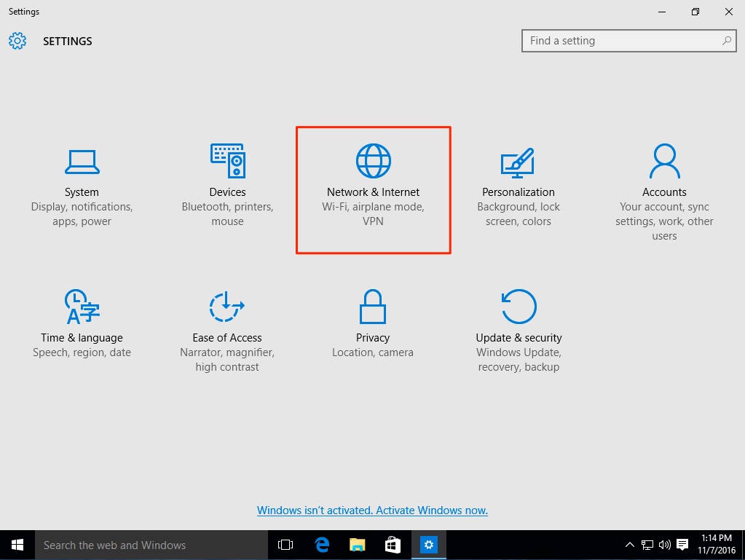
Task: Click the magnifier icon in Find a setting
Action: (726, 41)
